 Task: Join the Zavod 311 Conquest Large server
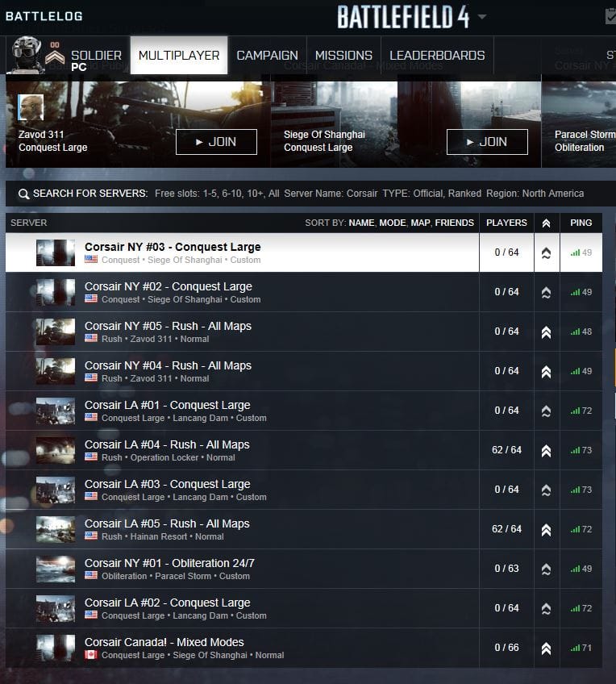[216, 142]
